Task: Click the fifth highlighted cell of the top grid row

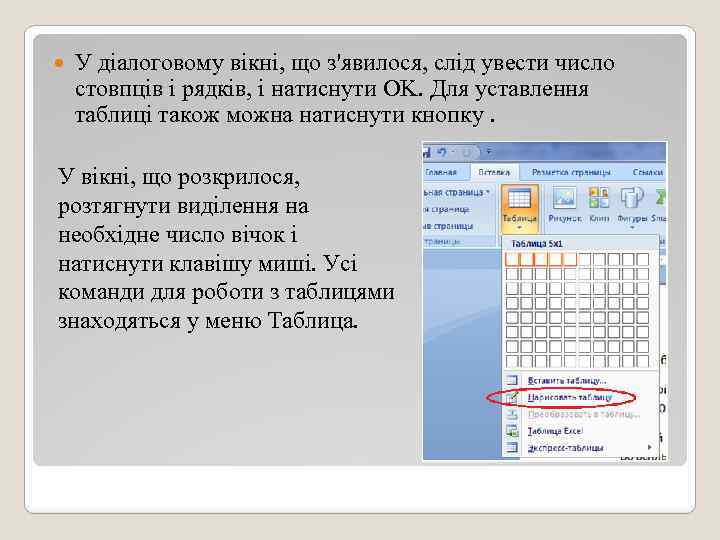Action: click(570, 259)
